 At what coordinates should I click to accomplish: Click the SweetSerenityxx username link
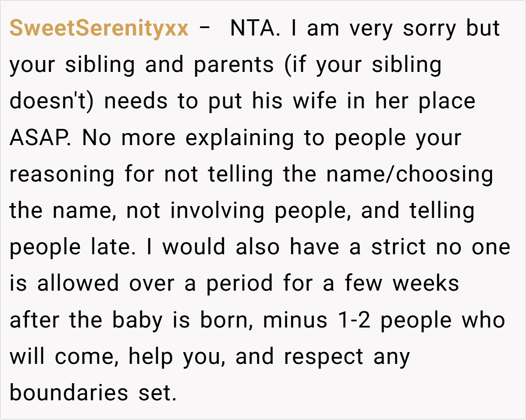point(99,28)
